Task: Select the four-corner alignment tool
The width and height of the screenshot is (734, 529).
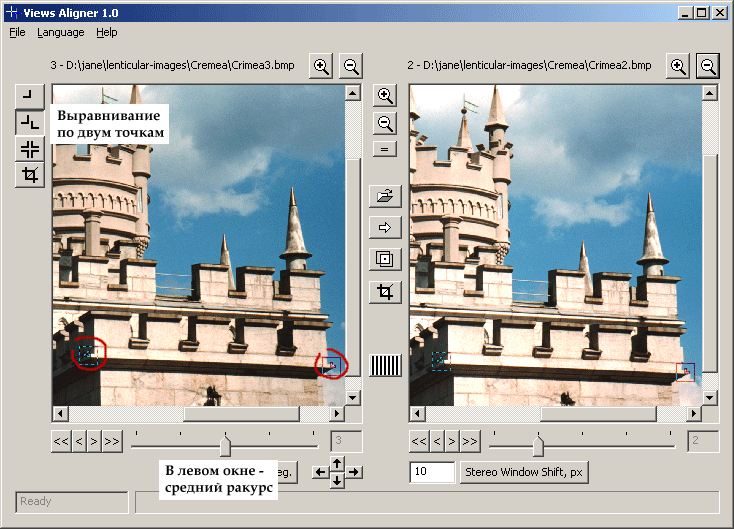Action: [x=29, y=149]
